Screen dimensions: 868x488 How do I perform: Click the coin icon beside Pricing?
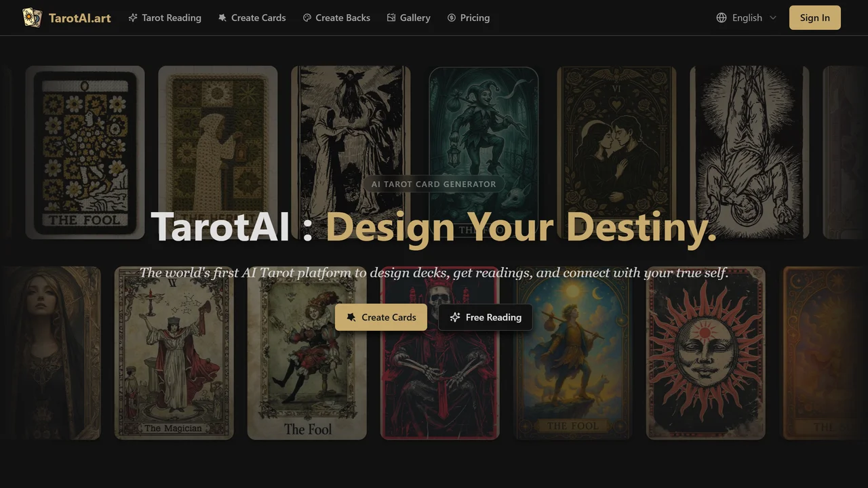tap(452, 18)
